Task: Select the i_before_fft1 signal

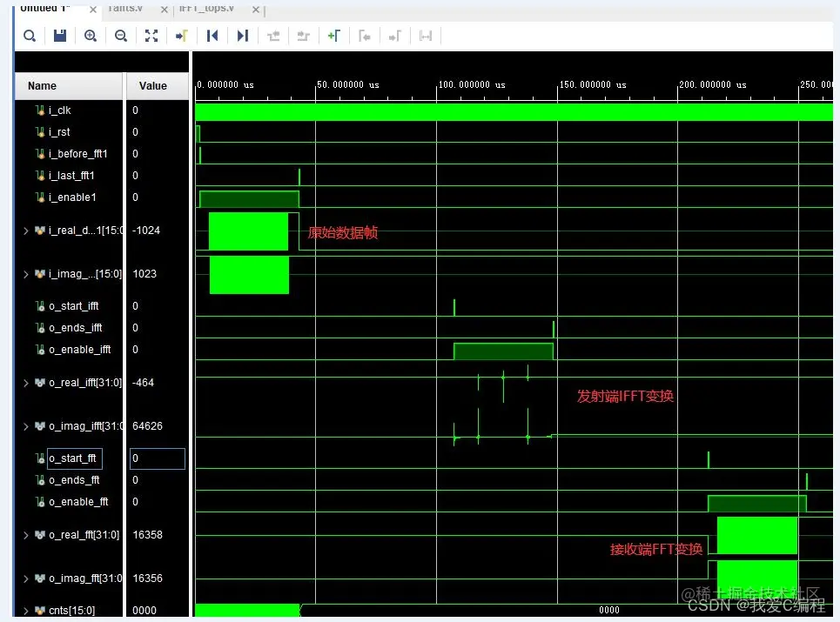Action: [77, 154]
